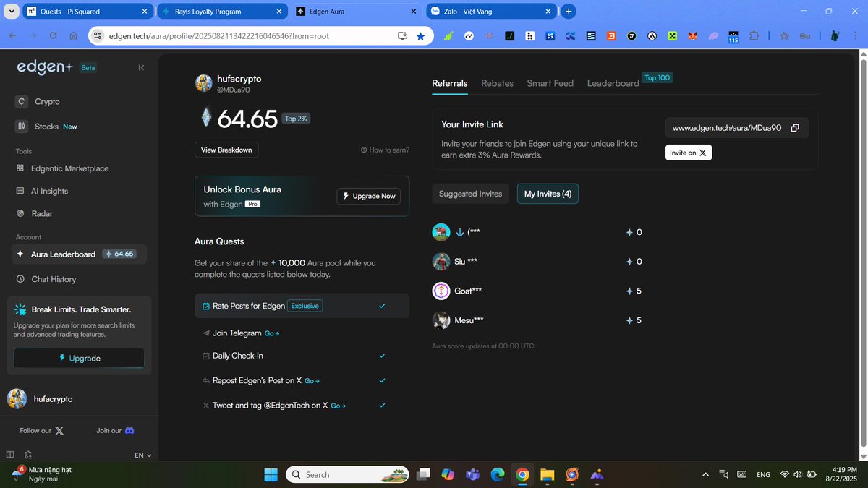The image size is (868, 488).
Task: Open AI Insights tool
Action: tap(49, 190)
